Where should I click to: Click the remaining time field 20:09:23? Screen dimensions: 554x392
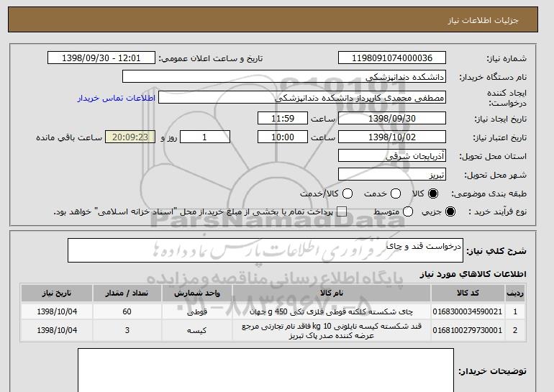tap(130, 137)
